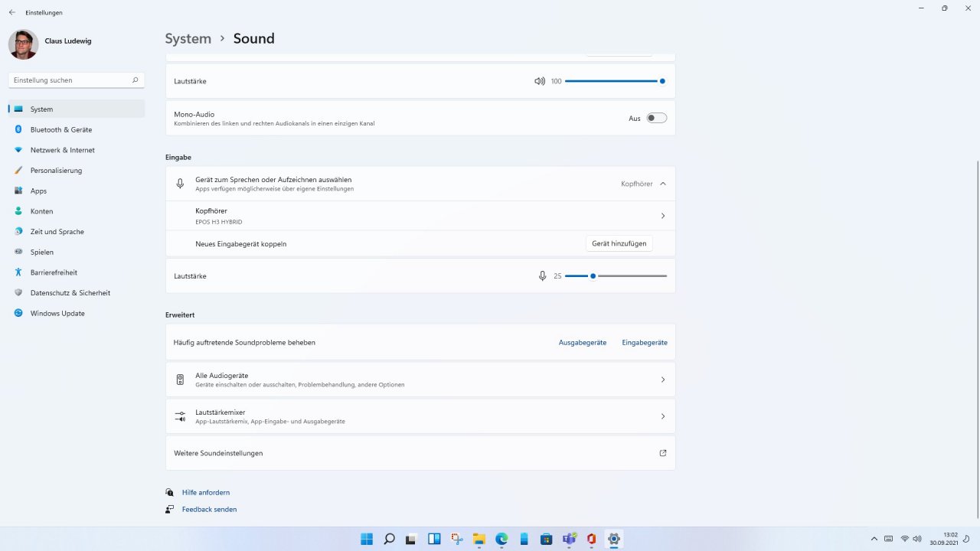Open Apps settings in the sidebar
The image size is (980, 551).
coord(77,191)
